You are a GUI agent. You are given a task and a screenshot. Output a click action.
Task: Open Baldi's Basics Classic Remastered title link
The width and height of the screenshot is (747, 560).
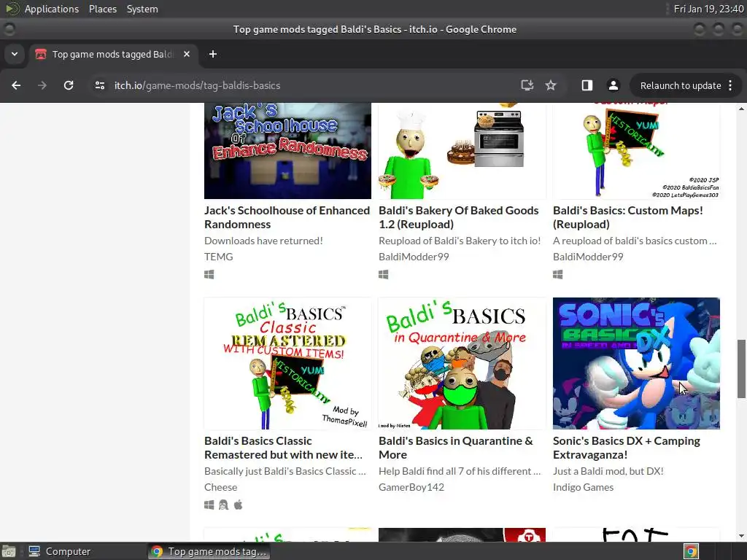tap(284, 448)
